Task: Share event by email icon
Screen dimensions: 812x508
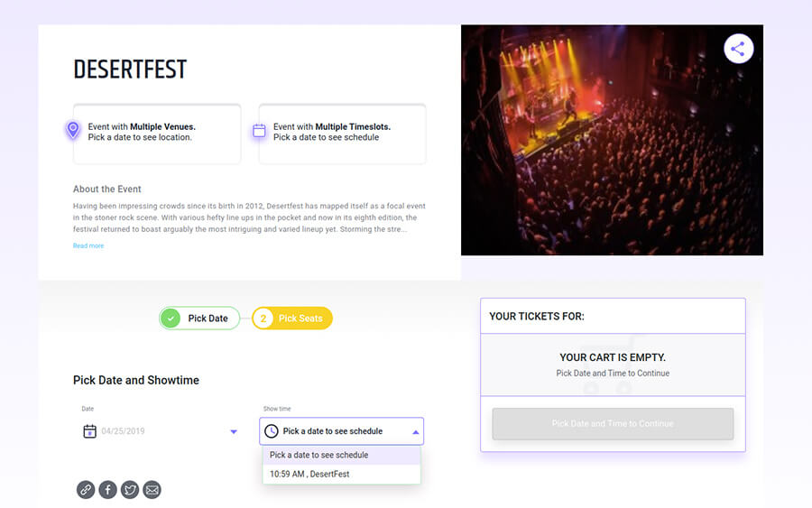Action: pos(152,489)
